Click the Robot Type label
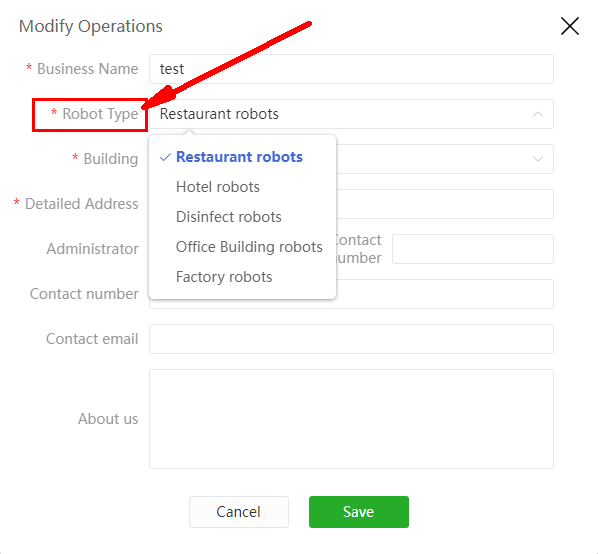 pyautogui.click(x=100, y=114)
